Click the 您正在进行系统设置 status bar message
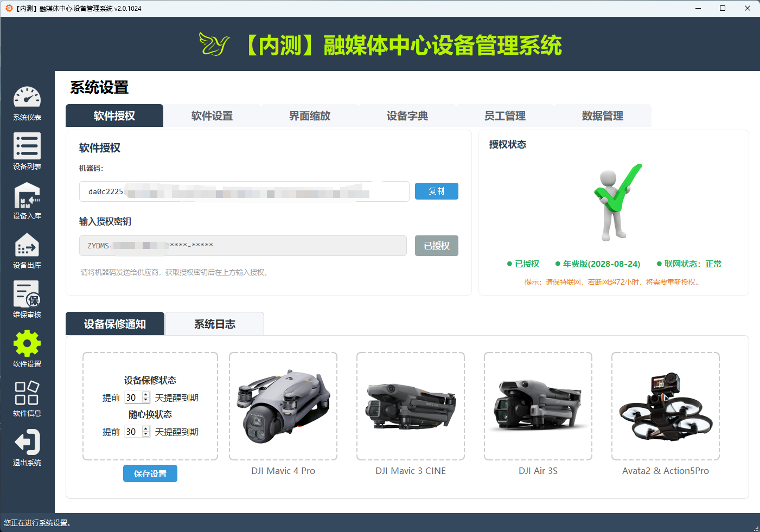This screenshot has height=532, width=760. pyautogui.click(x=37, y=523)
